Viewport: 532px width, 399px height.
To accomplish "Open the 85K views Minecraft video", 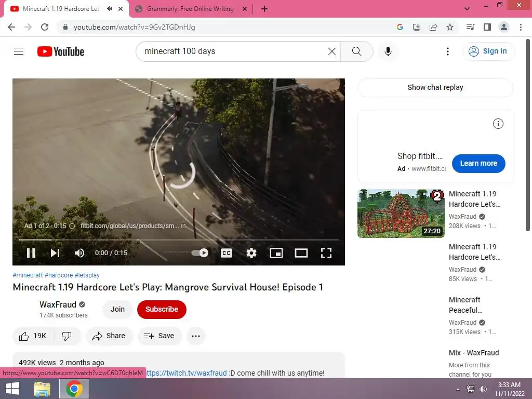I will (475, 252).
